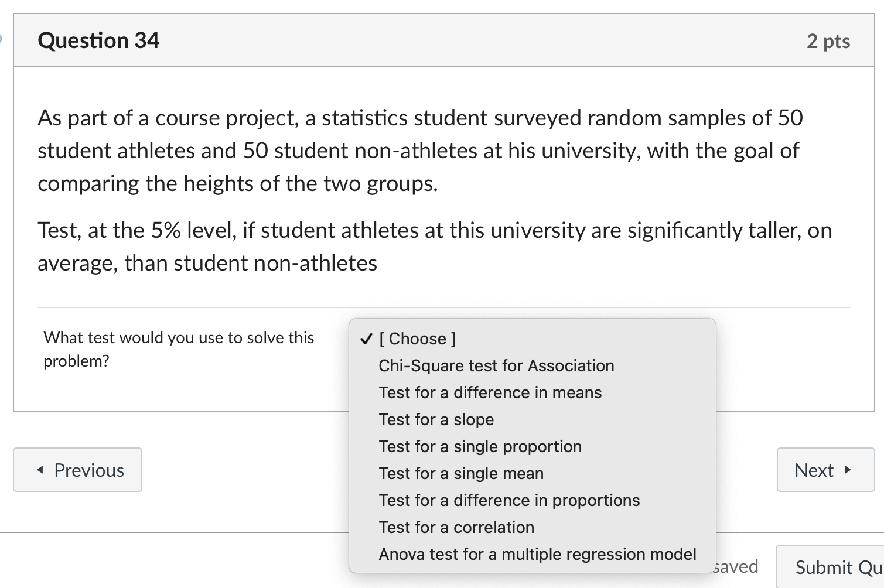
Task: Click the "2 pts" label
Action: (x=829, y=40)
